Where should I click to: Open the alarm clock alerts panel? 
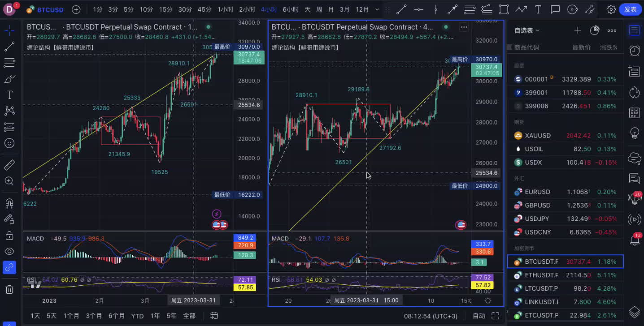point(634,51)
